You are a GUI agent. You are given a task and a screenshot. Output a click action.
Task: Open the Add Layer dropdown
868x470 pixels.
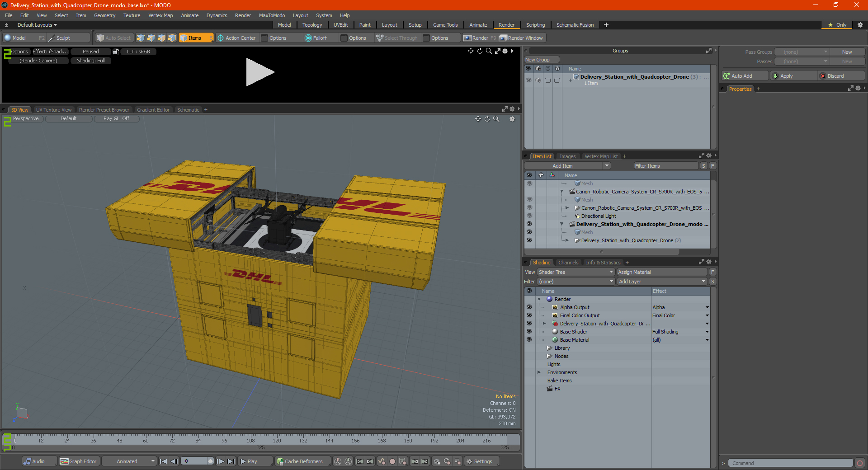662,282
